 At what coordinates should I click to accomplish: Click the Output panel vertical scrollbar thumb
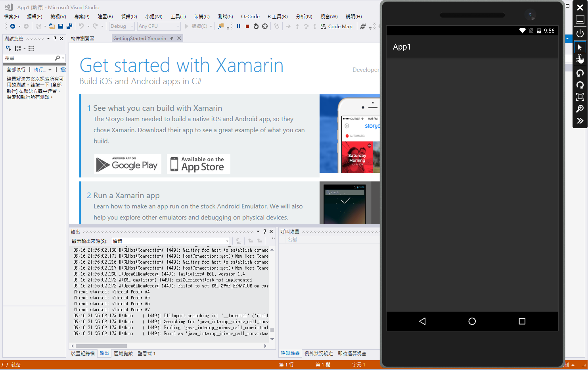[x=272, y=330]
